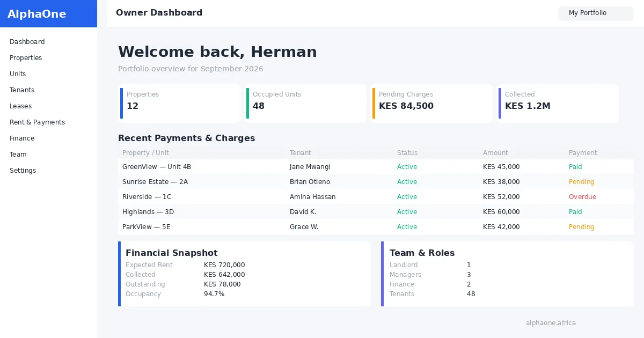Click the Amount column header
Viewport: 644px width, 338px height.
(x=495, y=153)
